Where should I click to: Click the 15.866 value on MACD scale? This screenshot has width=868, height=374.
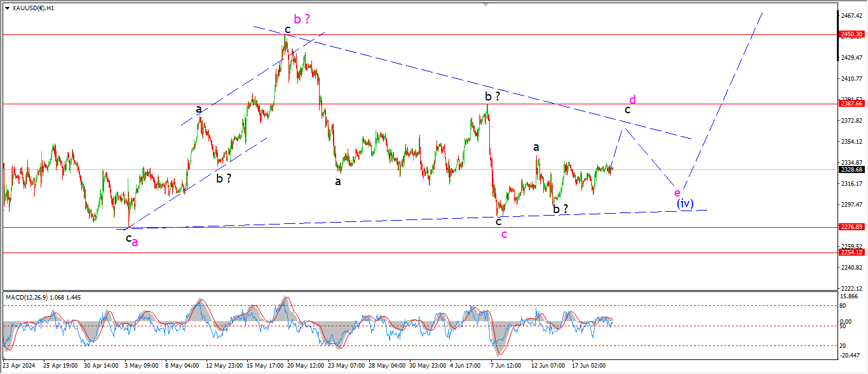click(x=850, y=296)
